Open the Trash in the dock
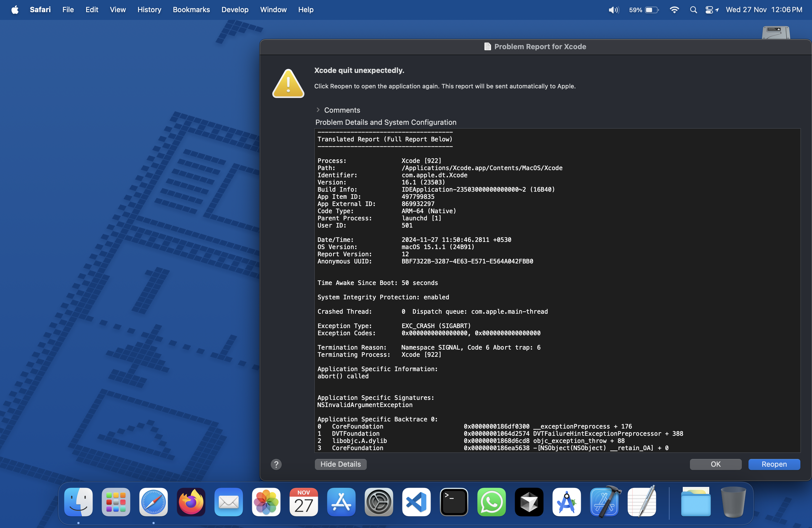The height and width of the screenshot is (528, 812). (x=733, y=502)
